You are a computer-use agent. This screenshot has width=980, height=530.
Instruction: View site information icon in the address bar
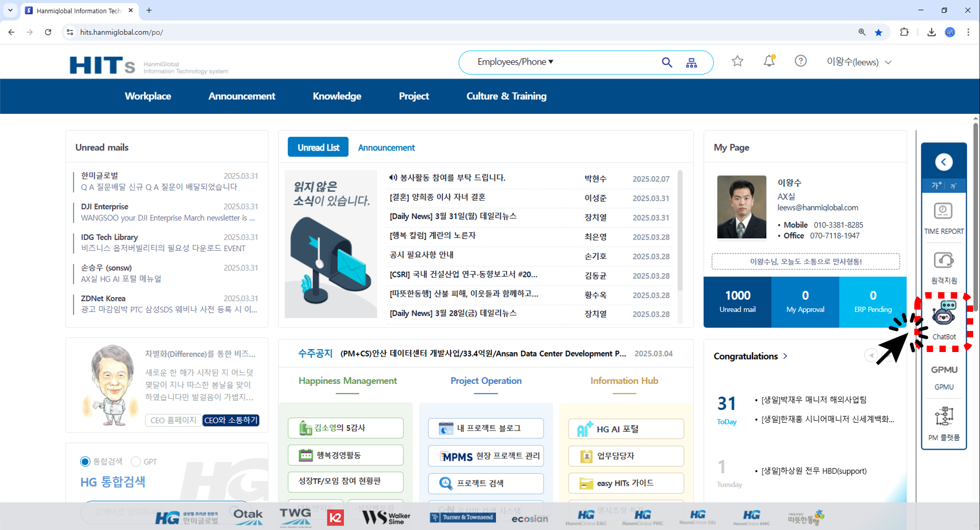(70, 32)
